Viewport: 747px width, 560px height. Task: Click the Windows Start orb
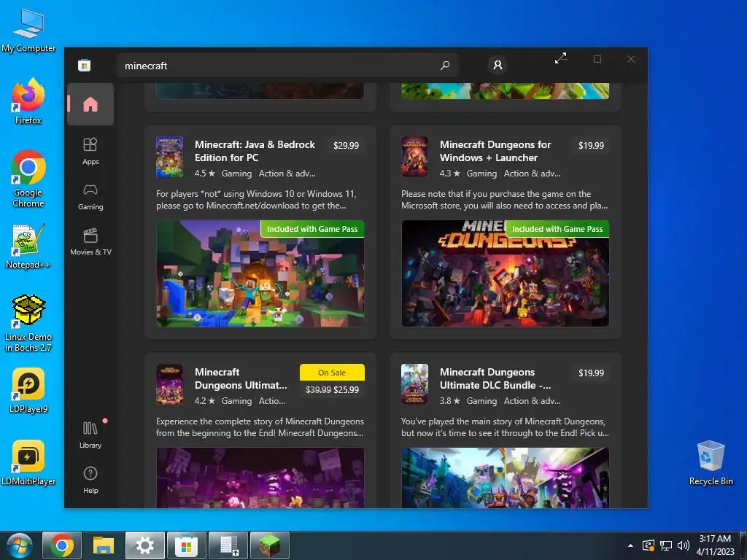(20, 545)
